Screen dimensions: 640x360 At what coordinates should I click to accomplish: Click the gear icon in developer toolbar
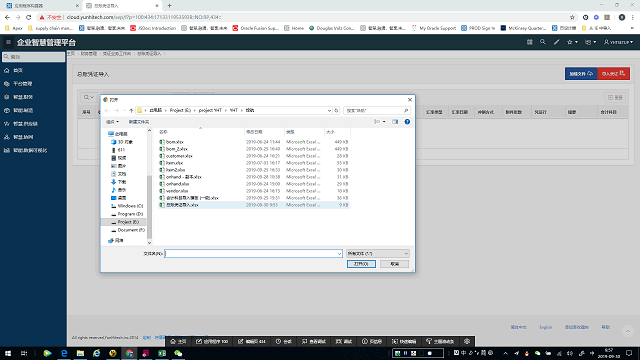pos(467,342)
